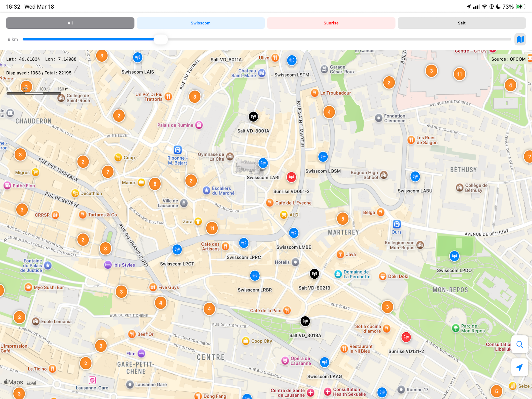The height and width of the screenshot is (399, 532).
Task: Tap the Garage César-Roux icon
Action: (324, 69)
